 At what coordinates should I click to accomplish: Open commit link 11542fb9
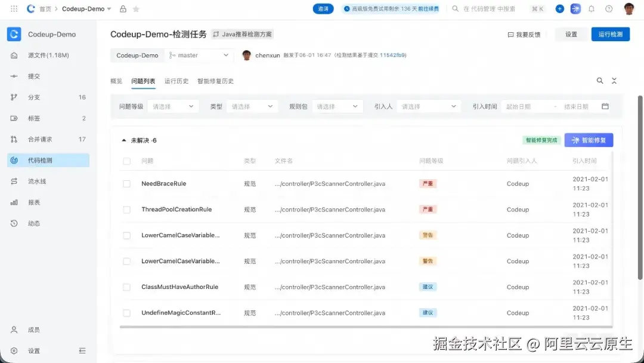pos(392,55)
